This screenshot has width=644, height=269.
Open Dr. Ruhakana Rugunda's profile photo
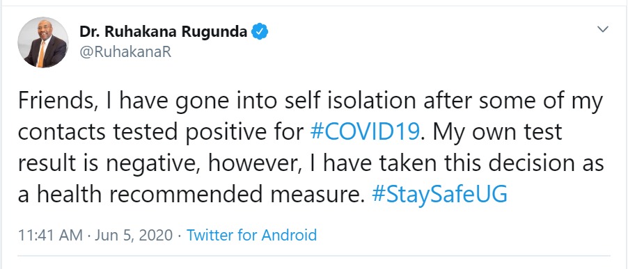coord(43,42)
